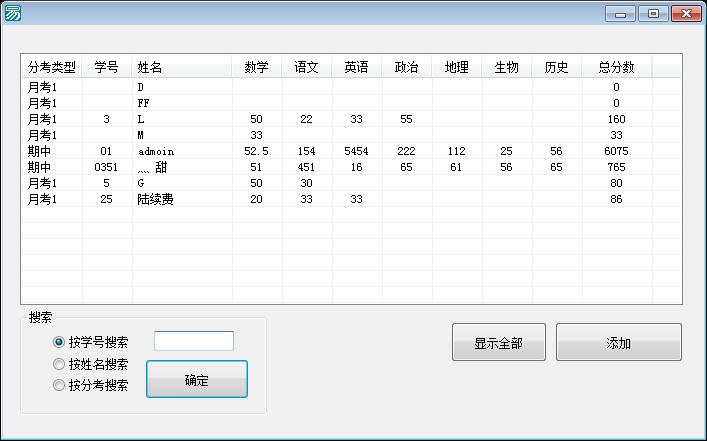Image resolution: width=707 pixels, height=441 pixels.
Task: Sort by the 总分数 column header
Action: click(616, 67)
